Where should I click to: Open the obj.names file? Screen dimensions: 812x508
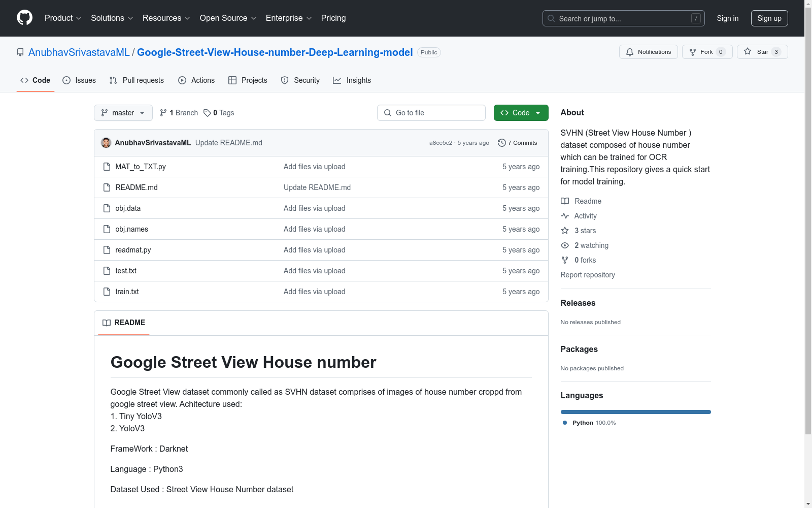[132, 229]
